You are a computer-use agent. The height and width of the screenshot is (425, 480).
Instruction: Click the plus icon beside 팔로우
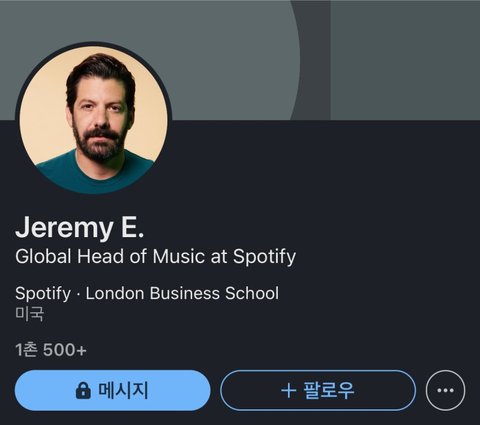click(x=289, y=391)
